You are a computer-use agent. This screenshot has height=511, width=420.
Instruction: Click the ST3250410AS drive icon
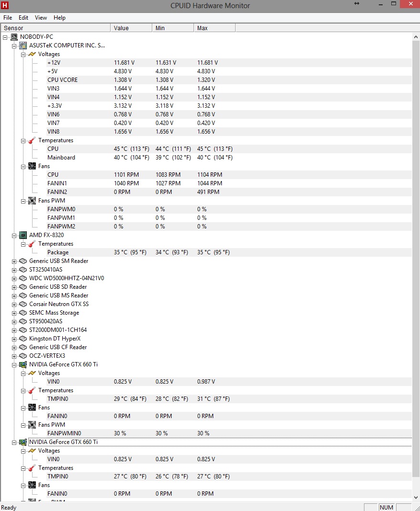(23, 270)
